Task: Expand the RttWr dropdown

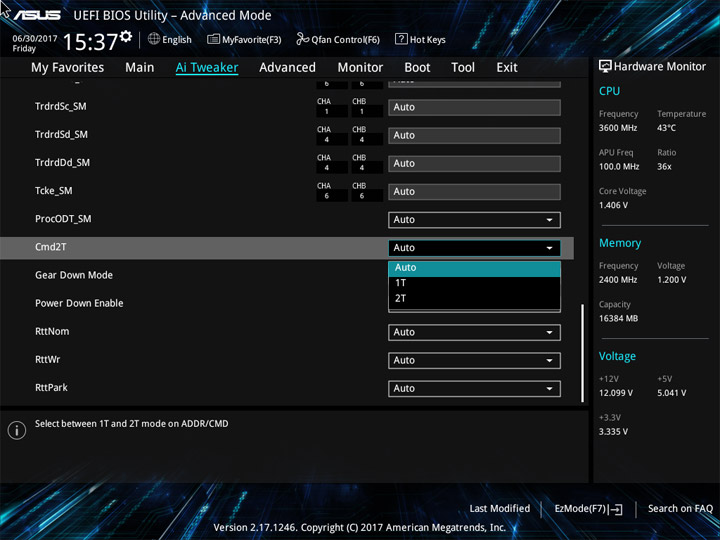Action: [x=474, y=360]
